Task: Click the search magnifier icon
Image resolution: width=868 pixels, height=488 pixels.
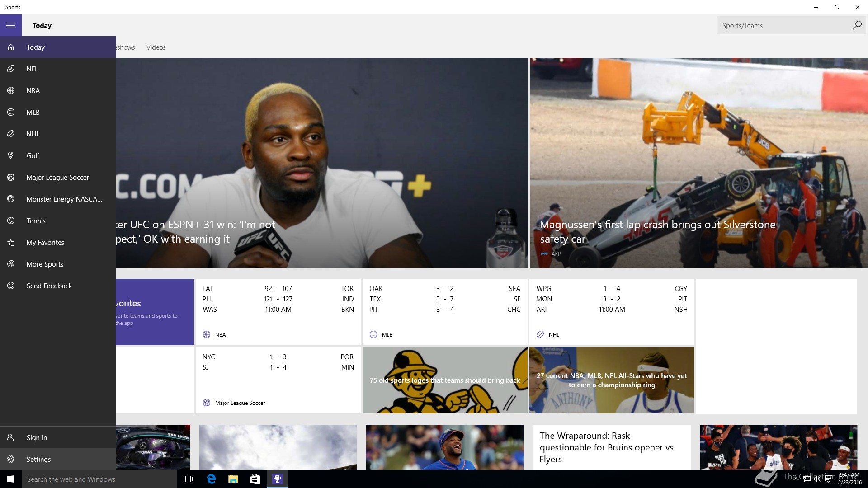Action: coord(857,26)
